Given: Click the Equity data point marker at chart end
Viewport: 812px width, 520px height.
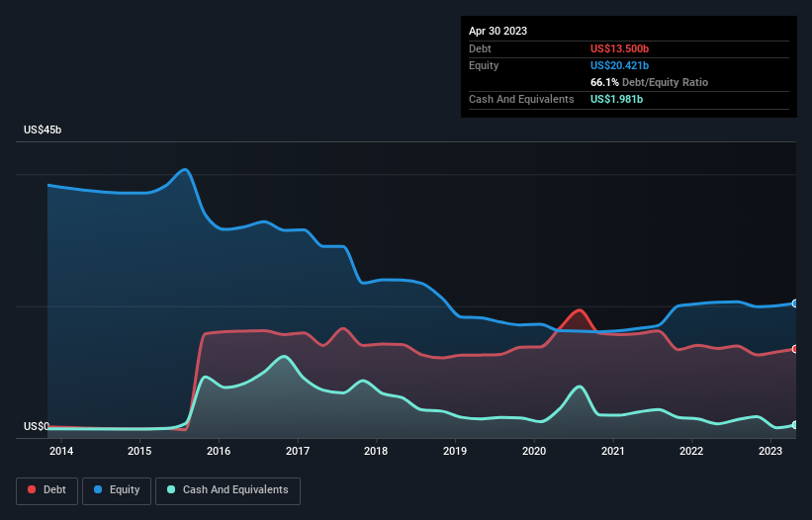Looking at the screenshot, I should (795, 303).
